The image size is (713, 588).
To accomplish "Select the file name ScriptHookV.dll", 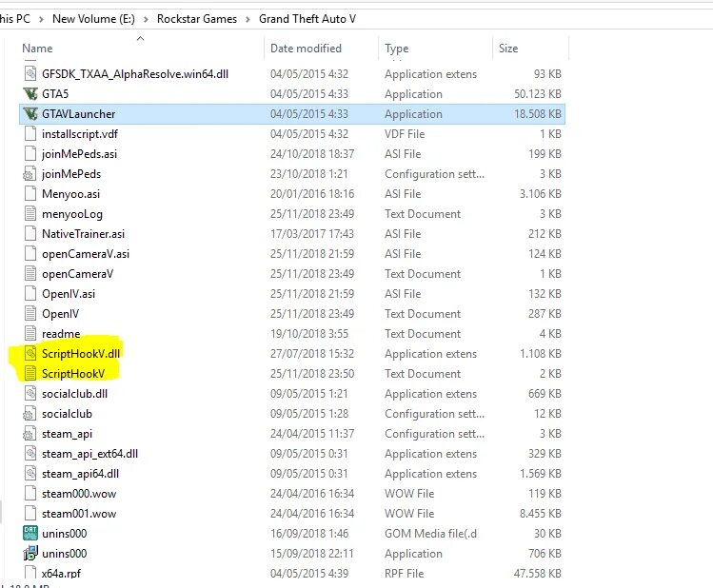I will (x=81, y=354).
